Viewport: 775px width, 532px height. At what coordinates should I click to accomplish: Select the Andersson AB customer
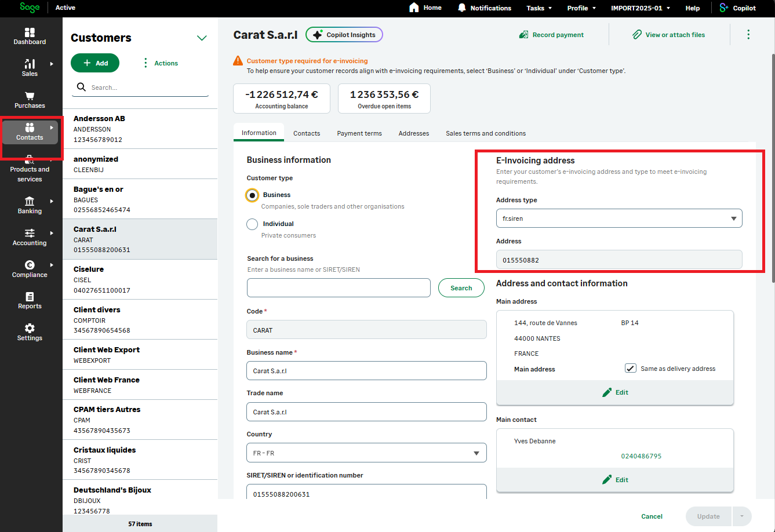click(140, 129)
